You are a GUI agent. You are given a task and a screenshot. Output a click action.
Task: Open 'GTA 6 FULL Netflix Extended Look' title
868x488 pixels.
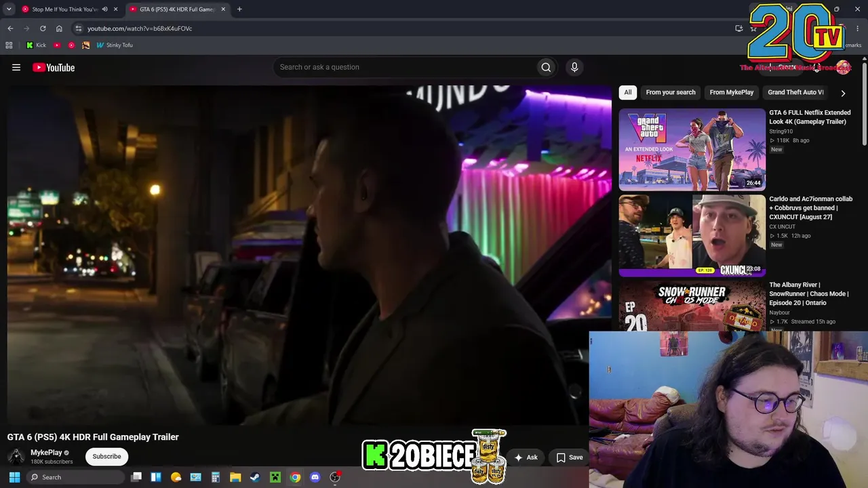tap(810, 117)
